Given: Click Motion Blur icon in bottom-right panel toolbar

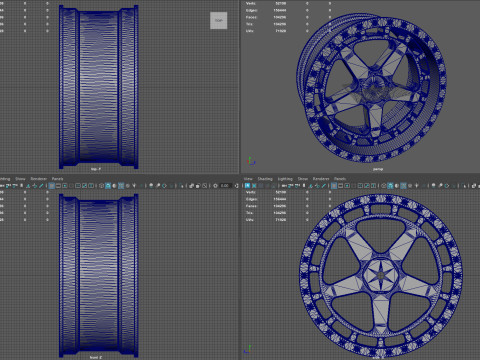Looking at the screenshot, I should 440,186.
